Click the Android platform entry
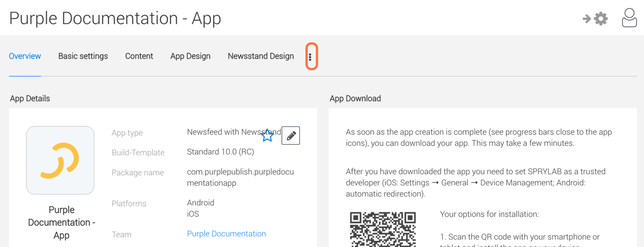Image resolution: width=644 pixels, height=247 pixels. (201, 203)
